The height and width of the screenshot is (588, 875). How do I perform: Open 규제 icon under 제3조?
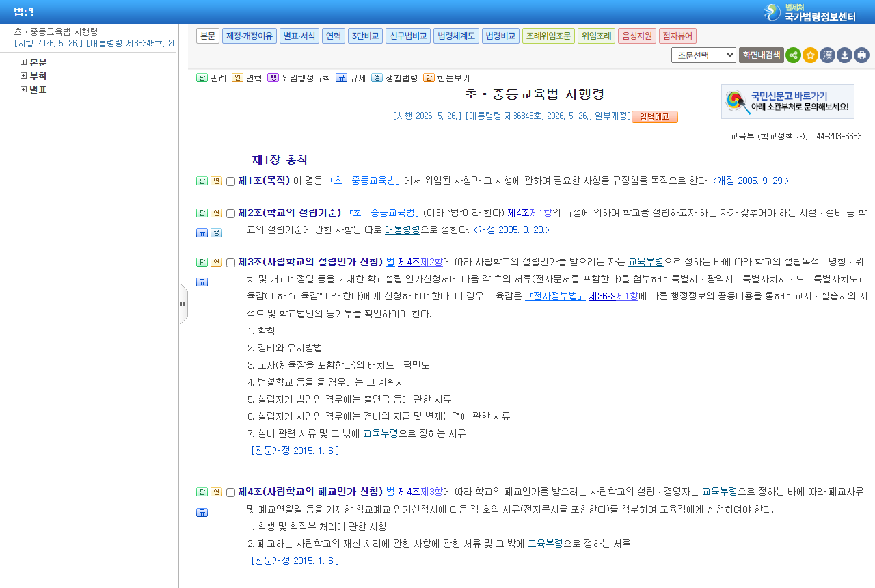click(202, 282)
